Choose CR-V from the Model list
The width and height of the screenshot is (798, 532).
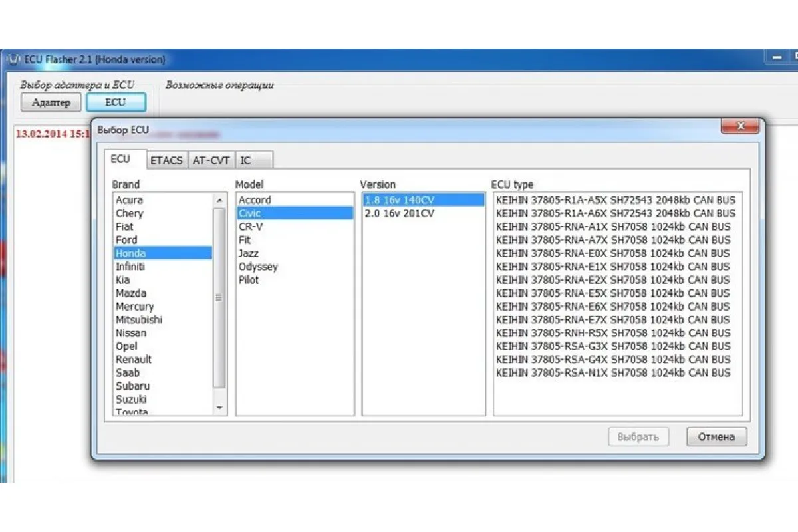point(251,227)
